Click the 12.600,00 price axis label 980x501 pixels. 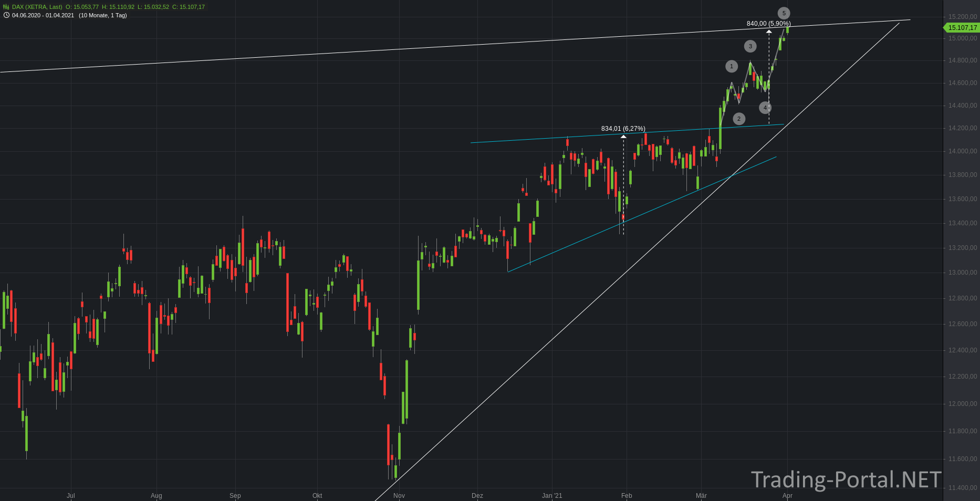coord(963,324)
